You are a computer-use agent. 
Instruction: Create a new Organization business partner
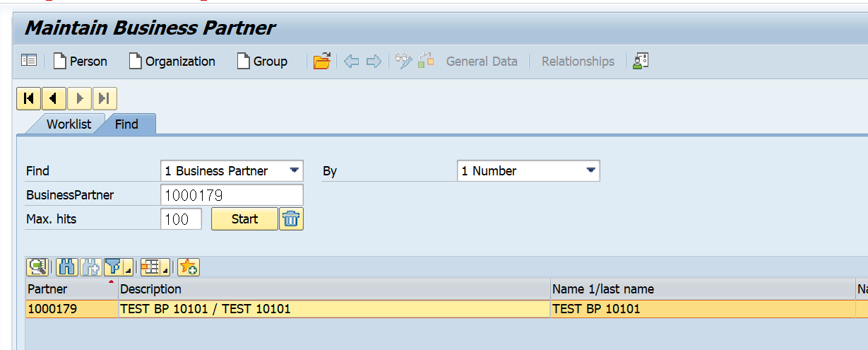tap(172, 62)
